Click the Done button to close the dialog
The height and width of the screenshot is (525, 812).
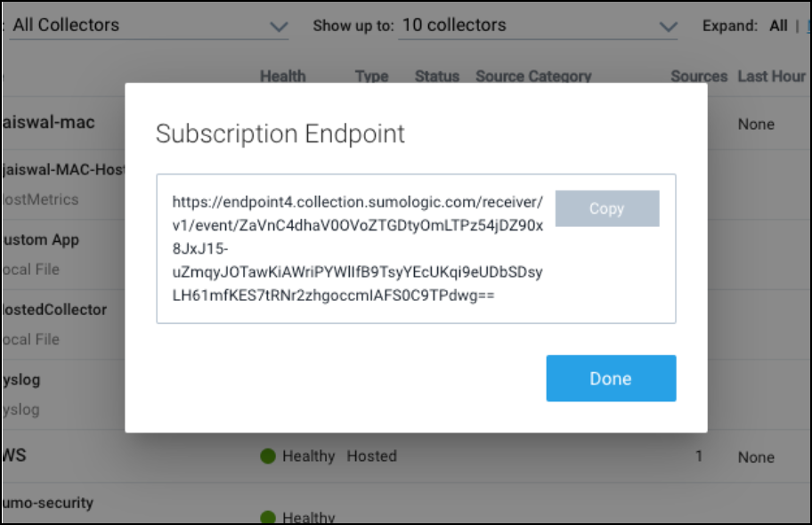pos(611,378)
